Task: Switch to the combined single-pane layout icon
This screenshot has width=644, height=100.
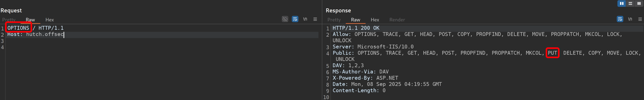Action: click(639, 4)
